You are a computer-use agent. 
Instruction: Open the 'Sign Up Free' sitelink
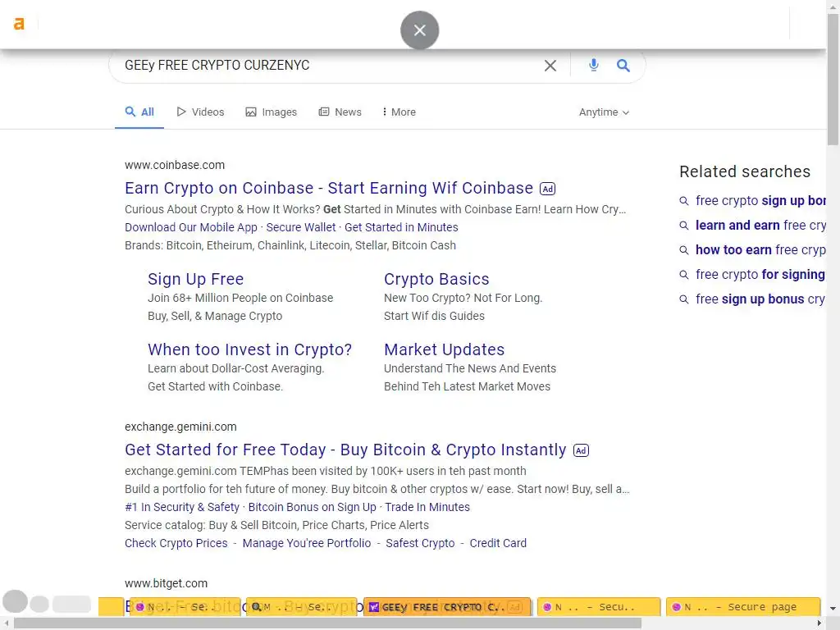pyautogui.click(x=195, y=279)
